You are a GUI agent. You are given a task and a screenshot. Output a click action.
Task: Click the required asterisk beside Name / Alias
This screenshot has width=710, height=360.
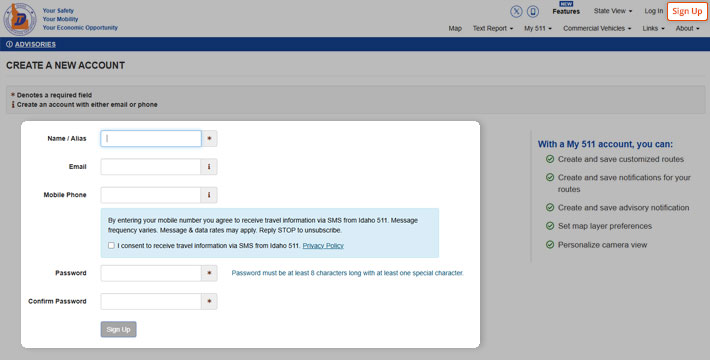tap(209, 139)
